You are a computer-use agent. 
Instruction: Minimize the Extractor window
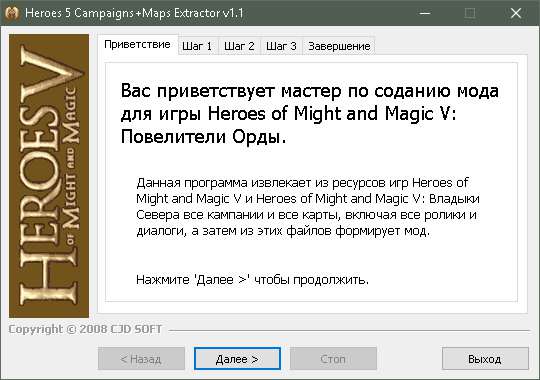coord(425,13)
